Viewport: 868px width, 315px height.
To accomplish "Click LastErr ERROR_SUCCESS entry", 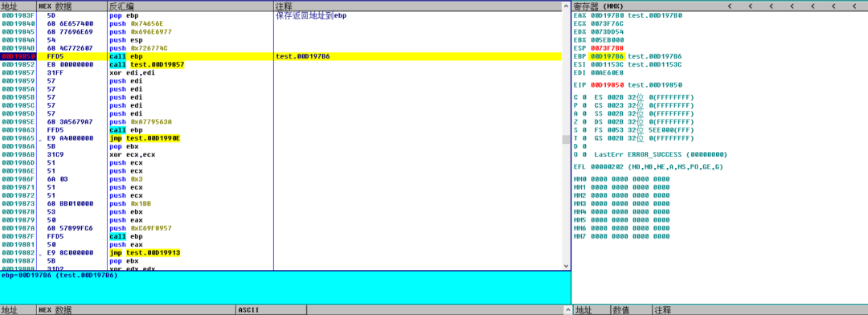I will pyautogui.click(x=661, y=154).
